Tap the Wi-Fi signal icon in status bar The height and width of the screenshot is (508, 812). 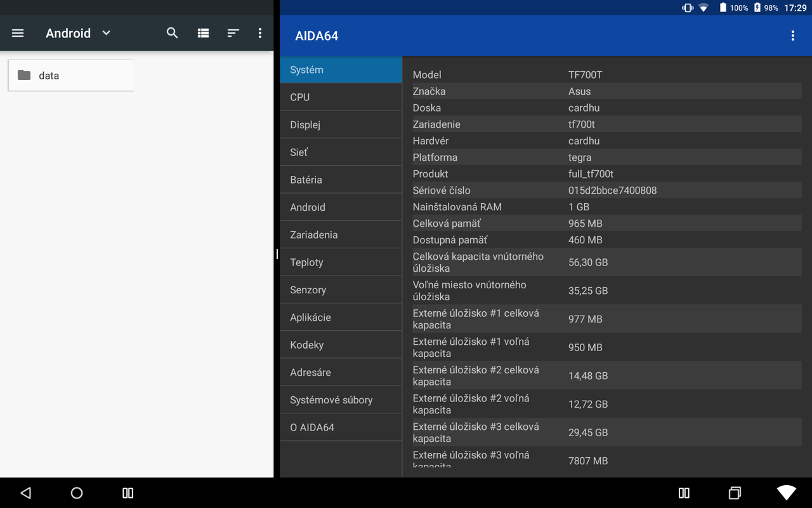(x=704, y=8)
